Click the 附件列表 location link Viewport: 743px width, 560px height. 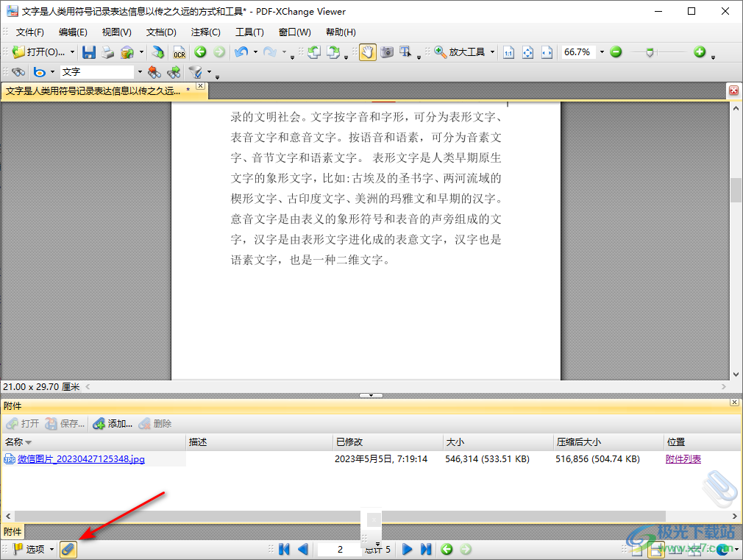[683, 459]
